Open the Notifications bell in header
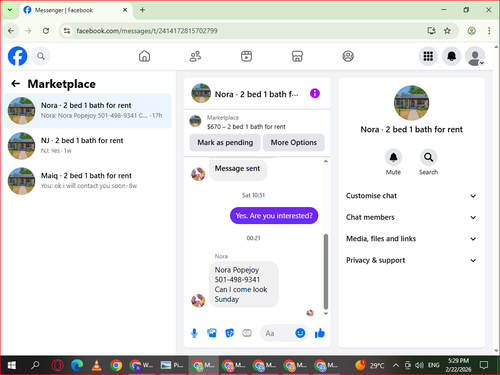Viewport: 500px width, 375px height. (x=451, y=56)
